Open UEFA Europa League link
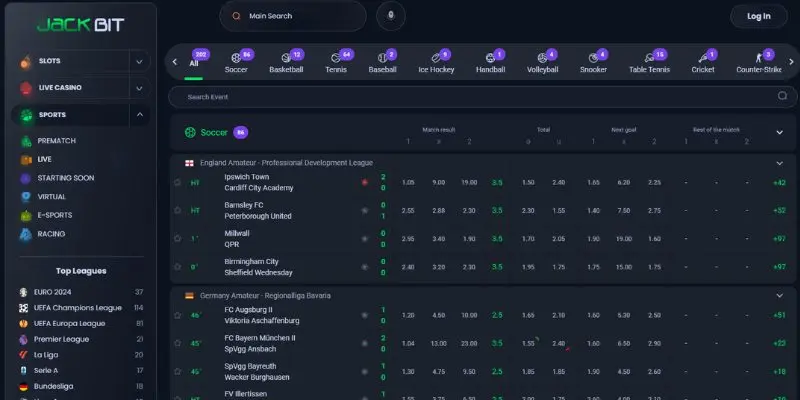The image size is (800, 400). (x=69, y=323)
